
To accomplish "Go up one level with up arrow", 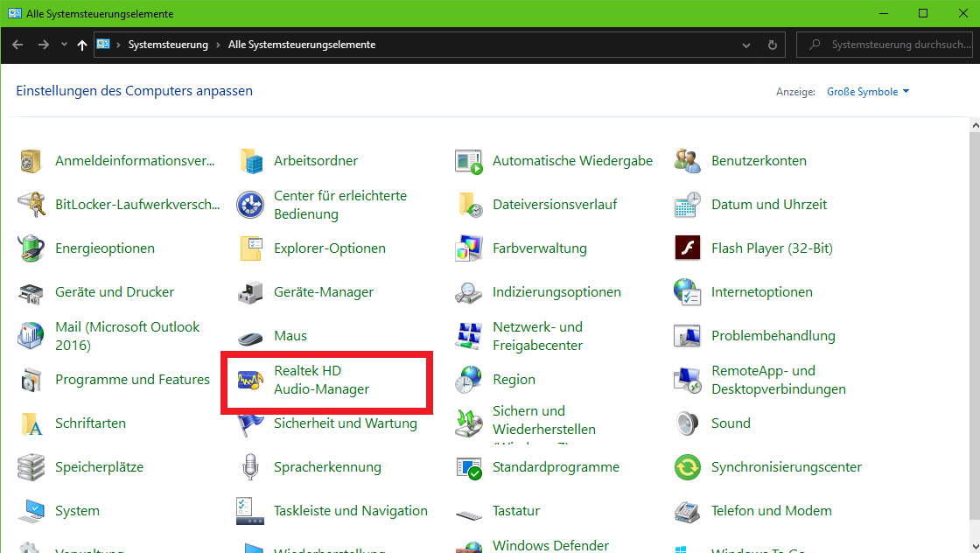I will coord(82,45).
